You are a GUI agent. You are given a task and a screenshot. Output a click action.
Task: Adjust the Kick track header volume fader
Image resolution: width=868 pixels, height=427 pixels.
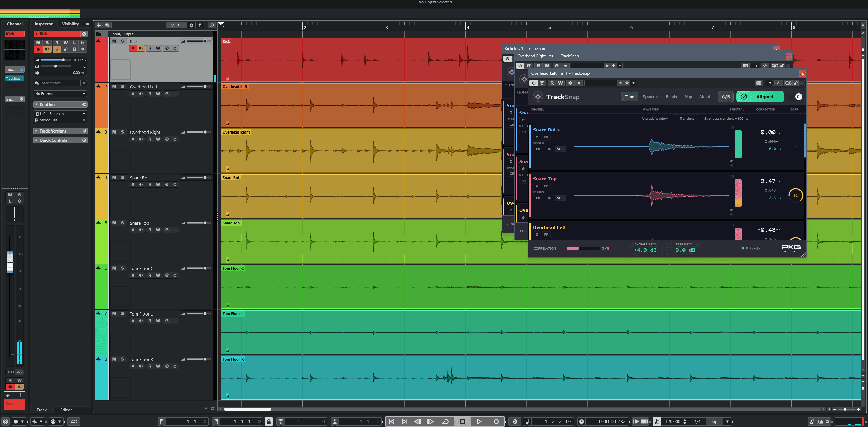coord(199,41)
